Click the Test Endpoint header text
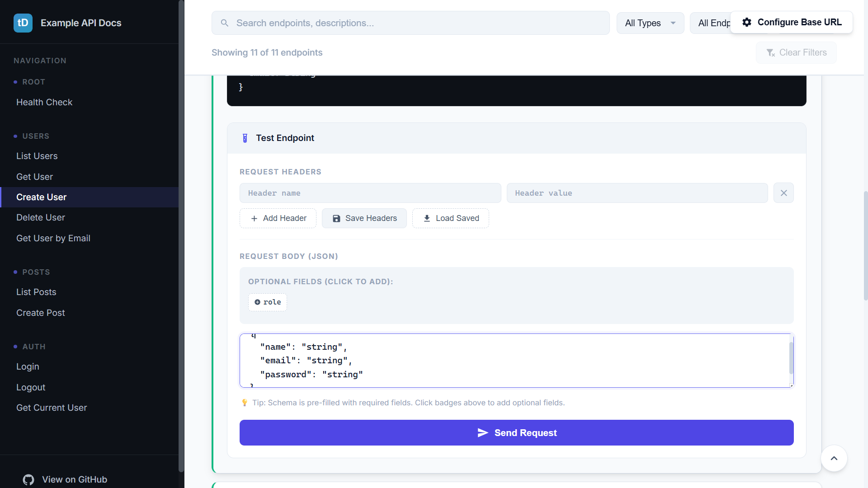The width and height of the screenshot is (868, 488). click(x=285, y=138)
